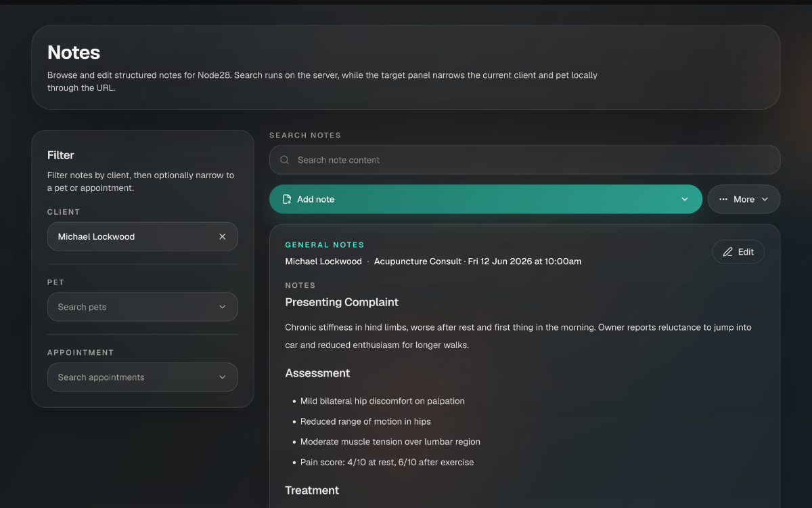Click 'Moderate muscle tension over lumbar region'
The image size is (812, 508).
[390, 442]
